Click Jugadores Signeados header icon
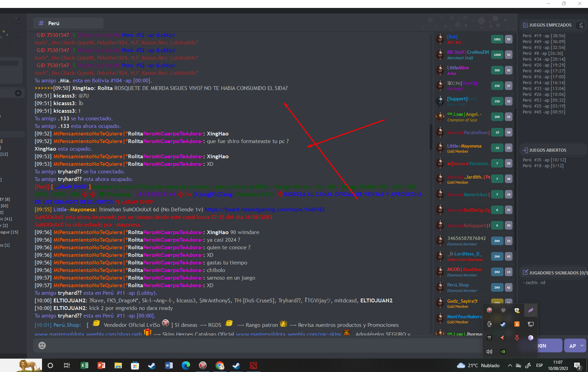The height and width of the screenshot is (372, 588). 526,272
